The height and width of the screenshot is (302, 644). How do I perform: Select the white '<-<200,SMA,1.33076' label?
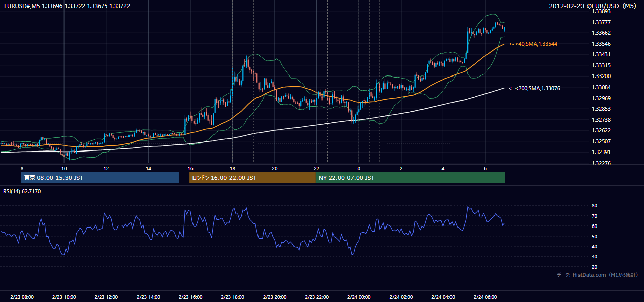click(535, 88)
